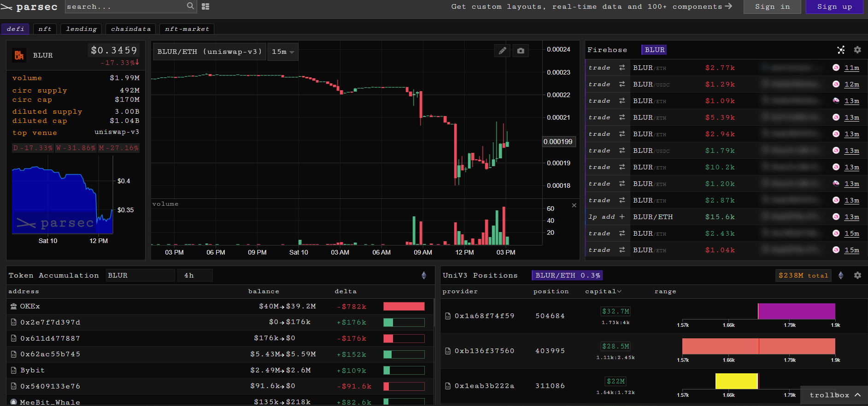Click the BLUR price mini chart

pyautogui.click(x=62, y=196)
